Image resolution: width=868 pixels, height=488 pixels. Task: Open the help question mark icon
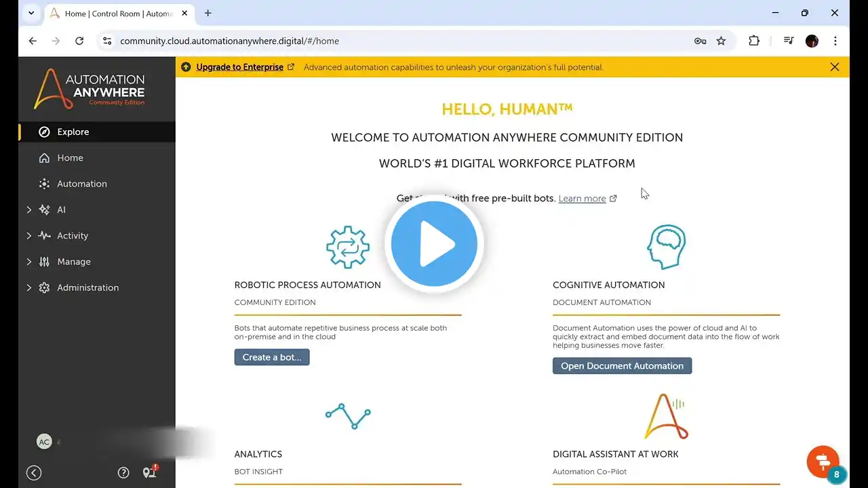point(123,473)
